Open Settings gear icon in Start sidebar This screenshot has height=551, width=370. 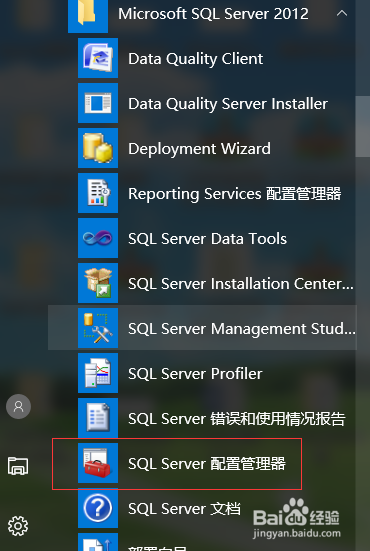coord(18,526)
